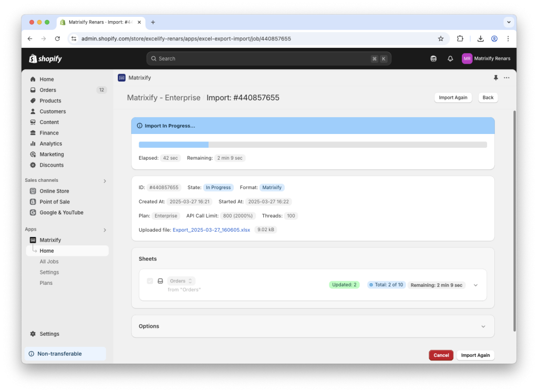
Task: Open the notification bell in the top bar
Action: [450, 58]
